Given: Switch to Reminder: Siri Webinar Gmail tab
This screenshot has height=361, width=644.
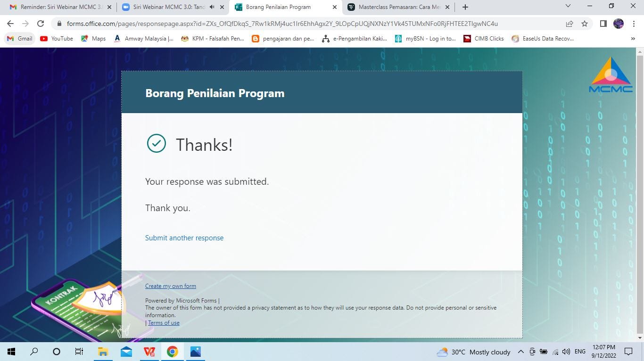Looking at the screenshot, I should (x=57, y=7).
